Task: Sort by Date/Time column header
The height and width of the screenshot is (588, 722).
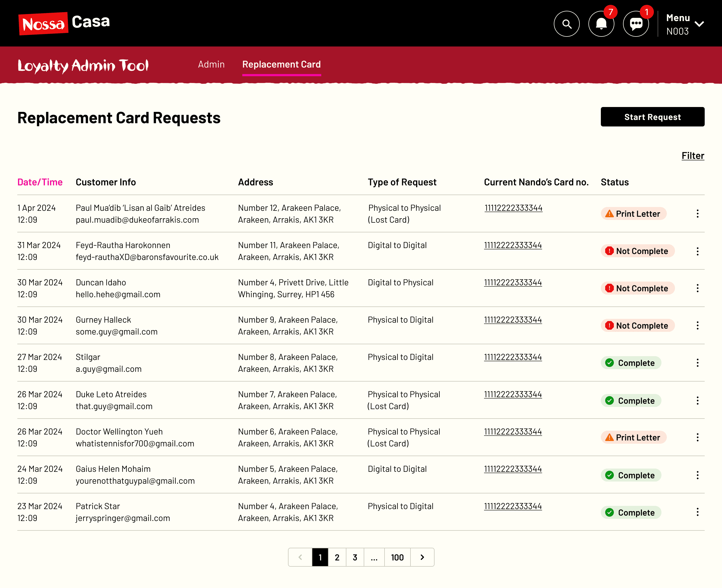Action: click(40, 182)
